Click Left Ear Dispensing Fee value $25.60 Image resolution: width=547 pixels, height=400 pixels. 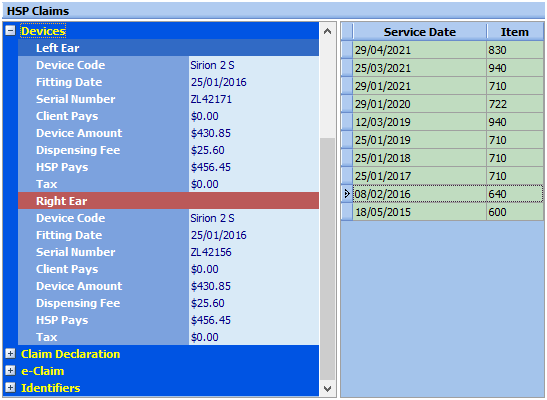tap(208, 150)
